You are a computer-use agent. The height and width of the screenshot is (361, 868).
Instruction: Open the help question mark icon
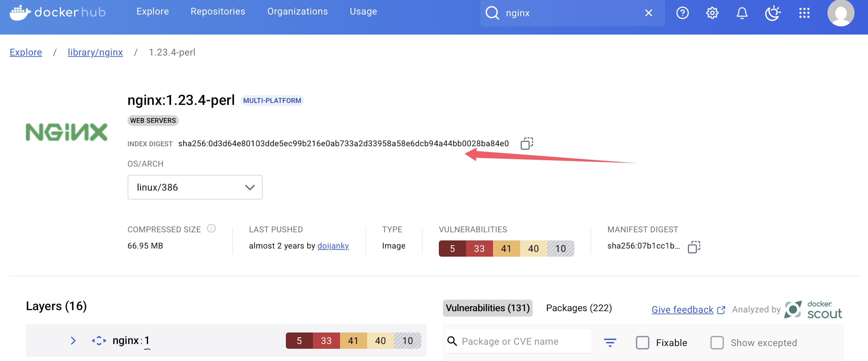pos(682,13)
